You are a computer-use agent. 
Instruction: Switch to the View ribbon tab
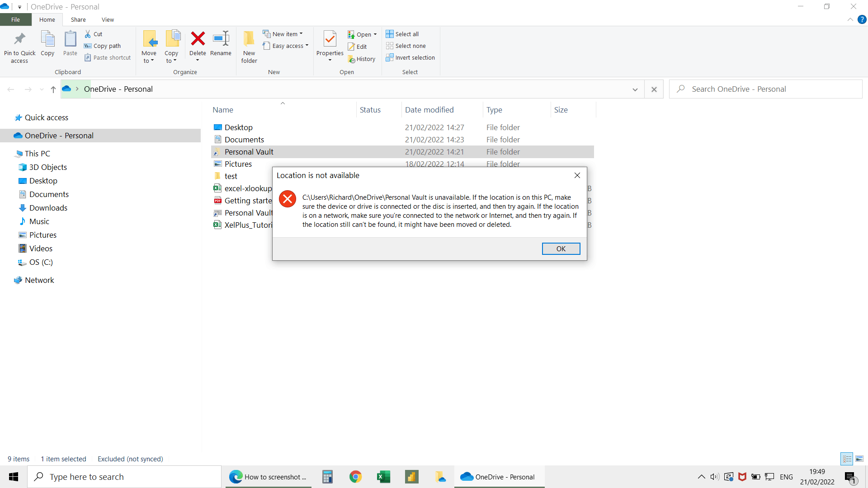pyautogui.click(x=108, y=19)
